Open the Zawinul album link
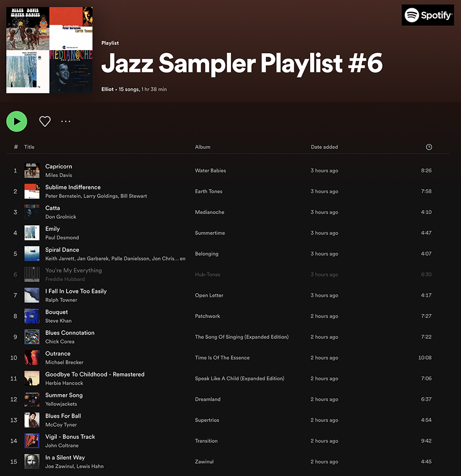461x476 pixels. pos(204,462)
